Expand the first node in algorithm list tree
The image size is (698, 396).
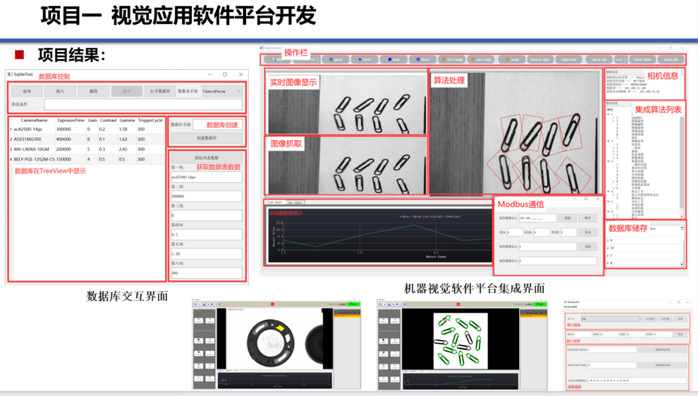coord(609,114)
